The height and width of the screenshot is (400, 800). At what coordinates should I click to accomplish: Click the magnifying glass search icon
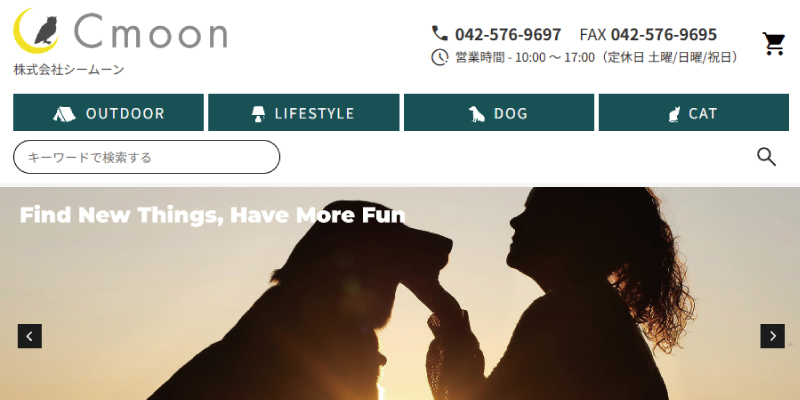click(x=766, y=157)
